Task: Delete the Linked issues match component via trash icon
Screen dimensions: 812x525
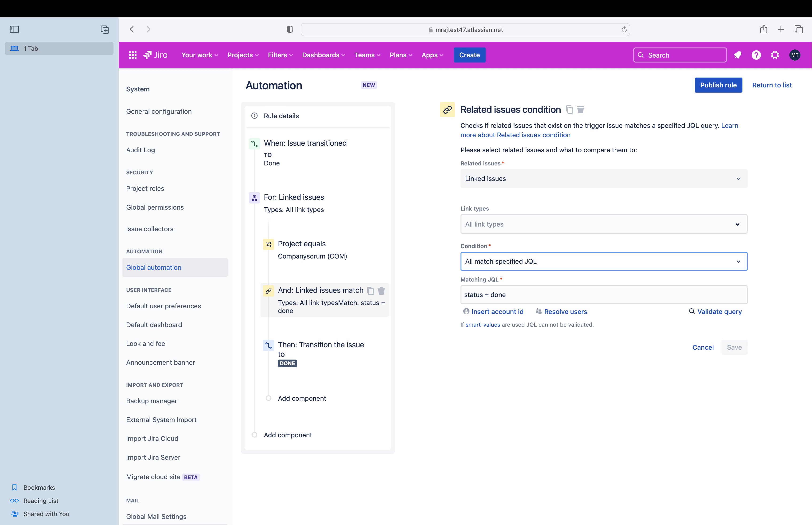Action: pos(381,291)
